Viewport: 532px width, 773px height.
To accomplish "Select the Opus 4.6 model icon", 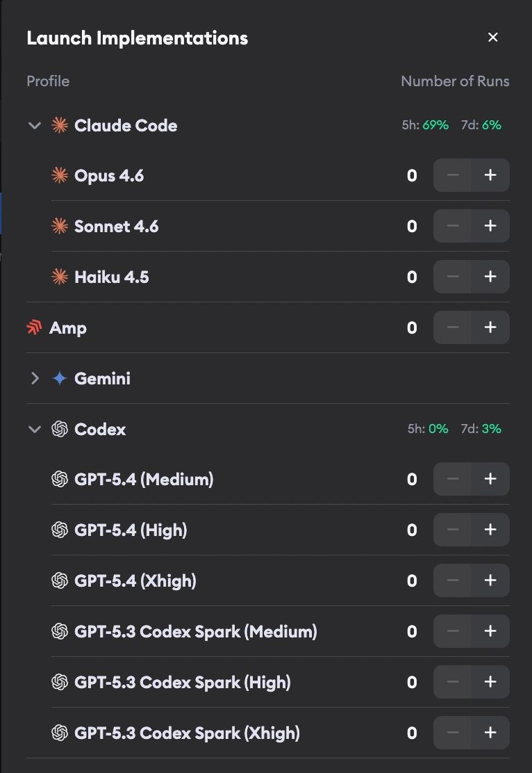I will [59, 176].
